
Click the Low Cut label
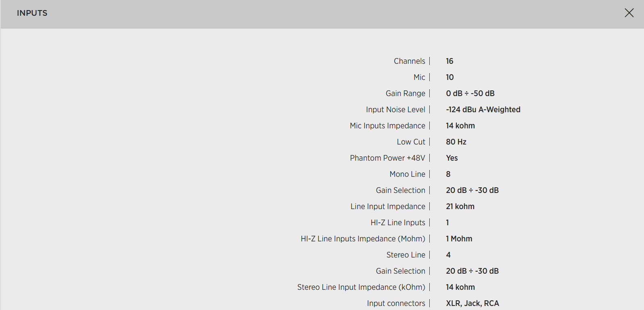coord(411,142)
